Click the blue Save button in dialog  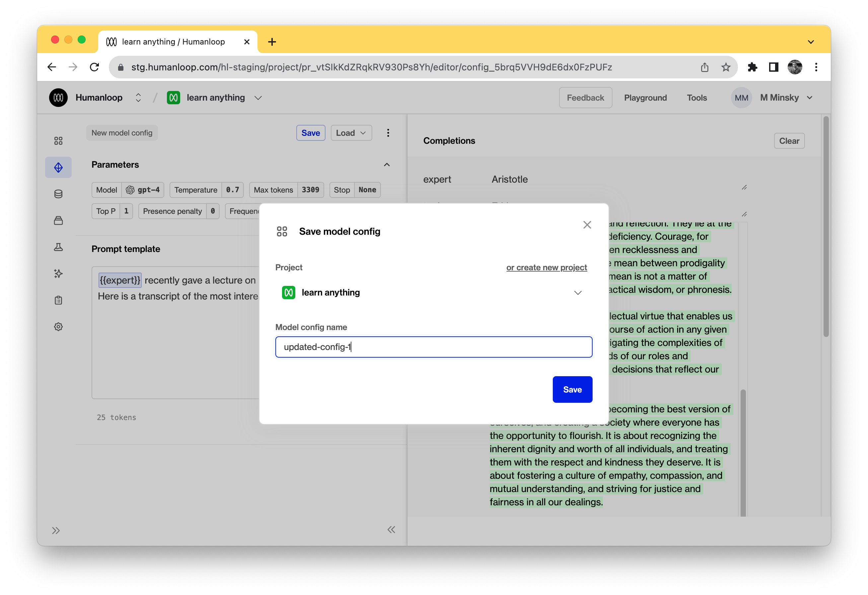click(572, 389)
